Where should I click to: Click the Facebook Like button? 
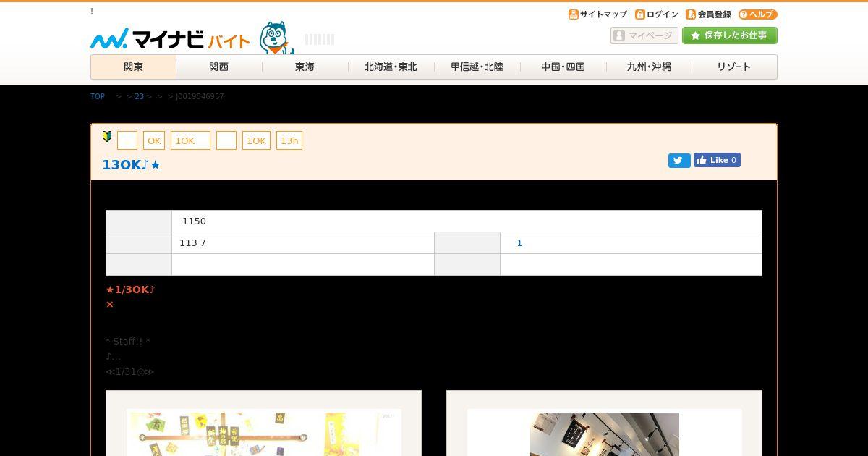tap(717, 160)
